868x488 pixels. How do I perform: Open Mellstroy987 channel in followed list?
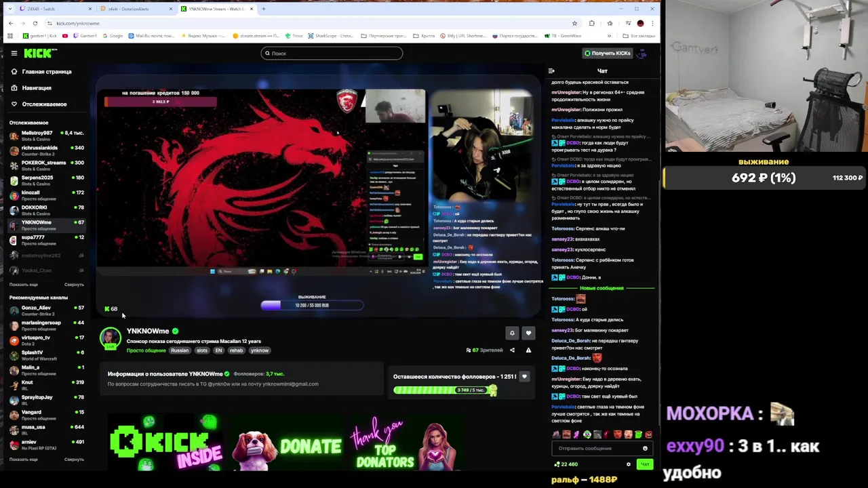coord(46,135)
